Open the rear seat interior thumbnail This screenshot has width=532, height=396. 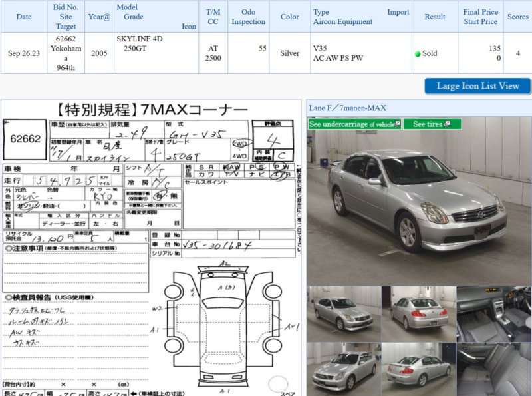tap(494, 369)
